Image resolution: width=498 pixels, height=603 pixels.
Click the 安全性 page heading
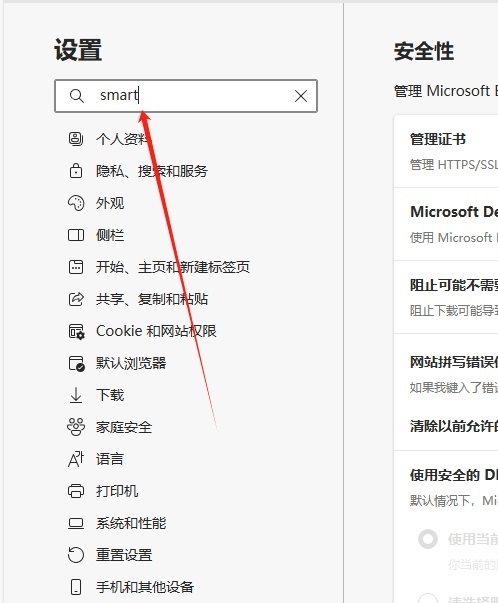(424, 51)
